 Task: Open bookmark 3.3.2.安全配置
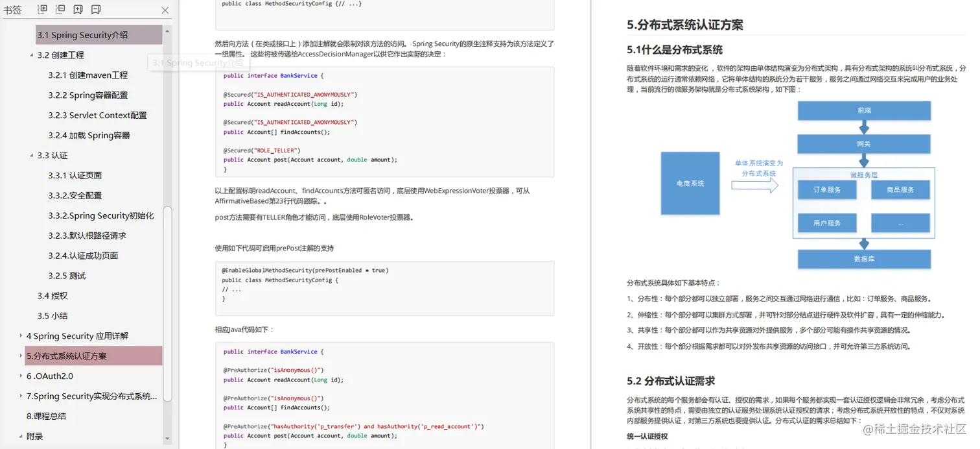(x=75, y=196)
